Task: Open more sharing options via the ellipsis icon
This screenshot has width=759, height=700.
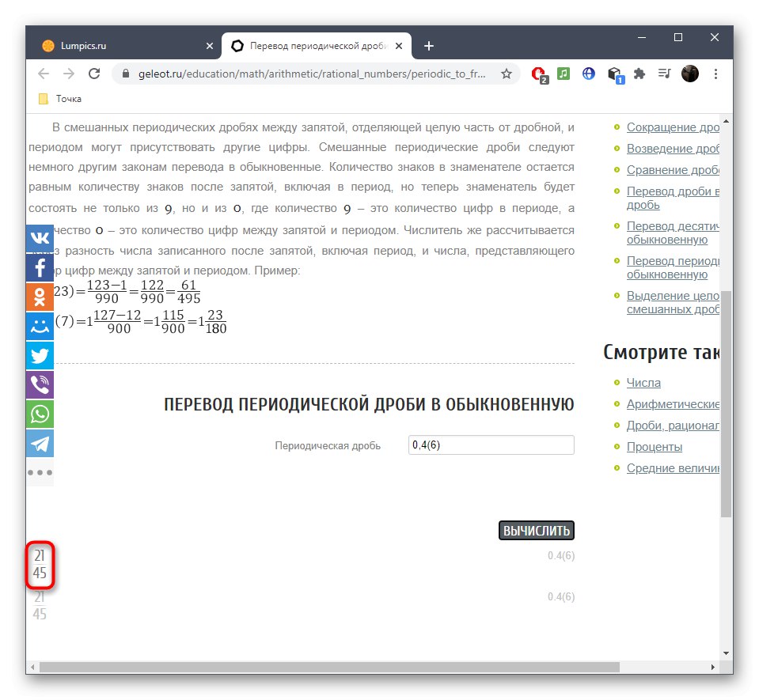Action: (40, 472)
